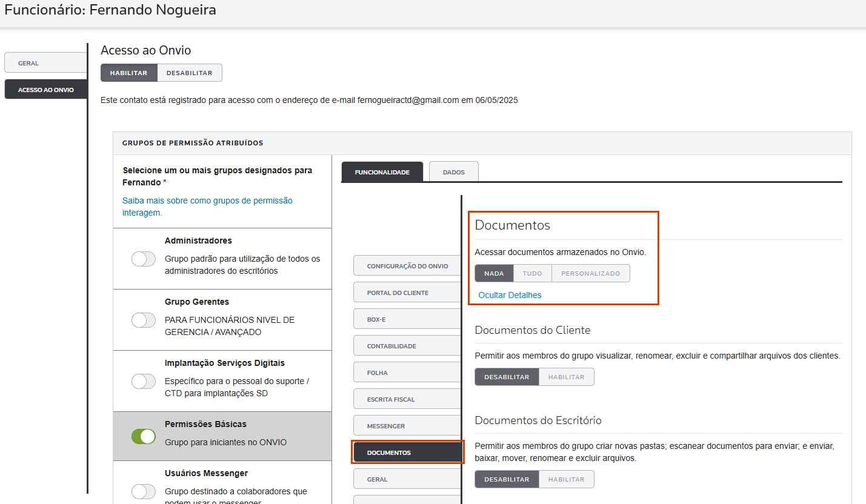This screenshot has height=504, width=866.
Task: Switch to the Dados tab
Action: tap(453, 172)
